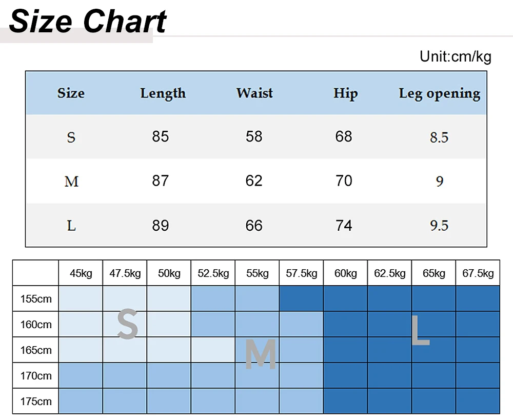
Task: Select the size L row label
Action: pyautogui.click(x=71, y=226)
